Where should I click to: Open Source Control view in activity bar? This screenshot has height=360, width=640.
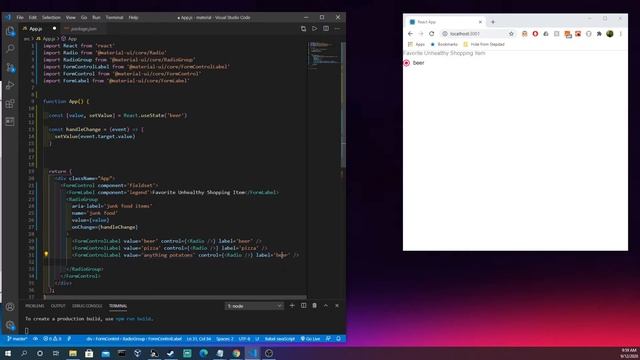[10, 67]
